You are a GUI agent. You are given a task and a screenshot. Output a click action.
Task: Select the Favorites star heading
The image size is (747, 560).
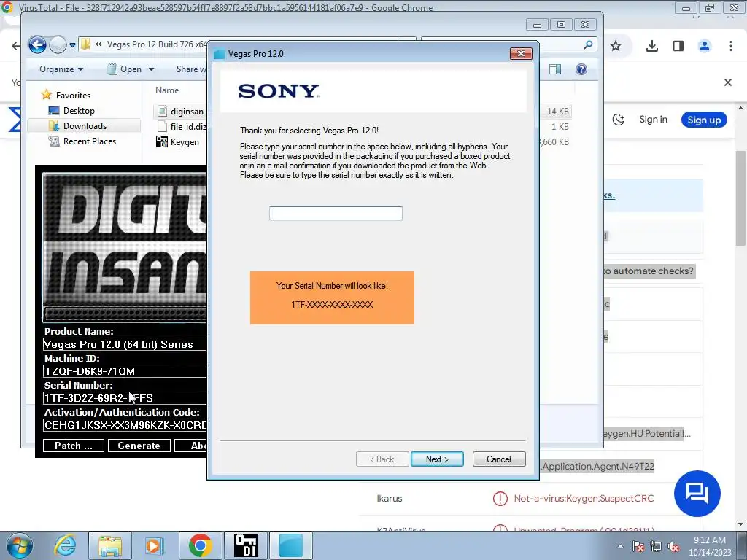(x=66, y=95)
